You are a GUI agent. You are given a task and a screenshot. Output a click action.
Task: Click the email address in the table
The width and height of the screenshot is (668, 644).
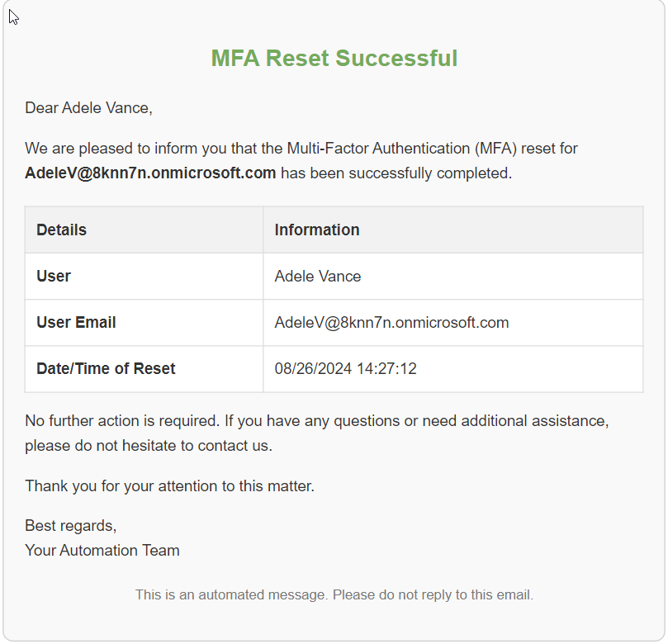(x=391, y=323)
